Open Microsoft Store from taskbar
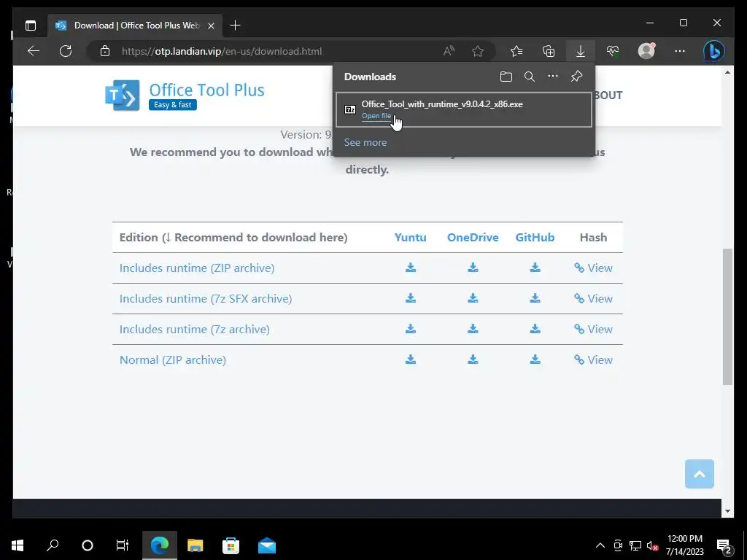The image size is (747, 560). pos(231,545)
